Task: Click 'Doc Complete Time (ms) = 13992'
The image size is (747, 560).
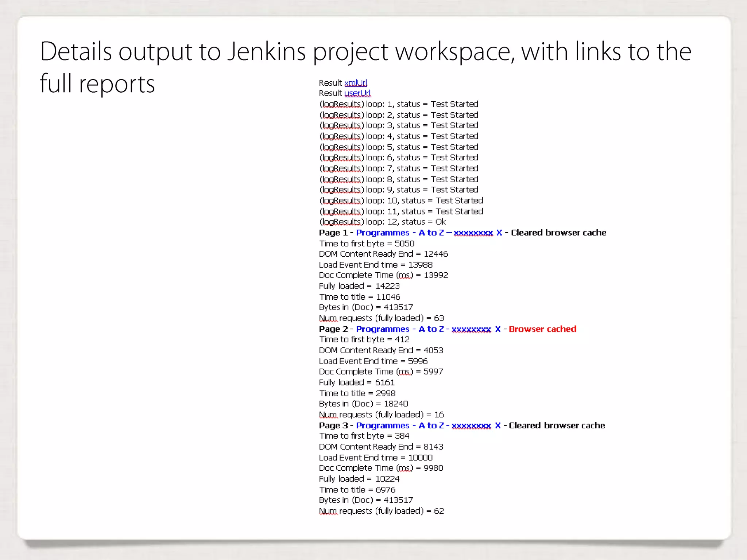Action: (383, 275)
